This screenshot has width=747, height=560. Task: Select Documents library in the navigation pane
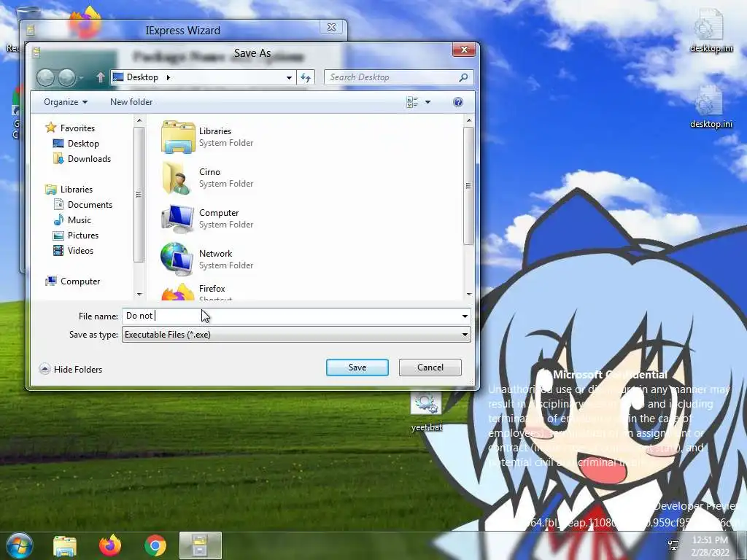click(x=83, y=204)
